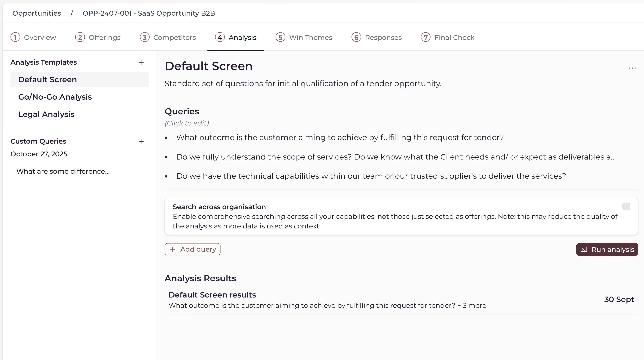Viewport: 644px width, 360px height.
Task: Click the Add query button
Action: (x=193, y=249)
